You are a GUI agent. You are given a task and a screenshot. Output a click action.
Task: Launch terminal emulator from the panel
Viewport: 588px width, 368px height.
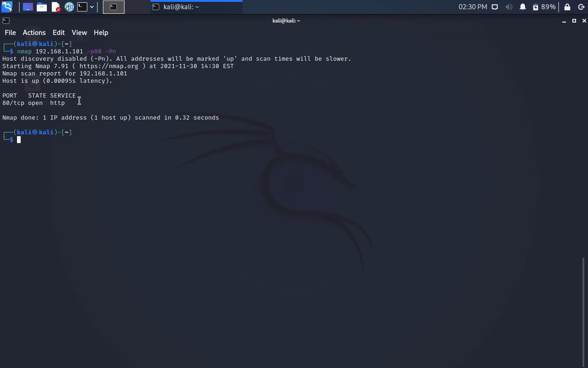click(82, 7)
